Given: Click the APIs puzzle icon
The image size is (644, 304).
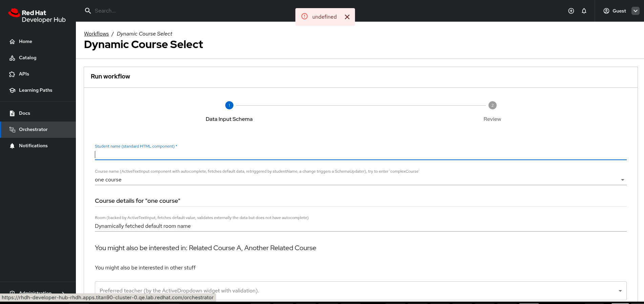Looking at the screenshot, I should (12, 74).
